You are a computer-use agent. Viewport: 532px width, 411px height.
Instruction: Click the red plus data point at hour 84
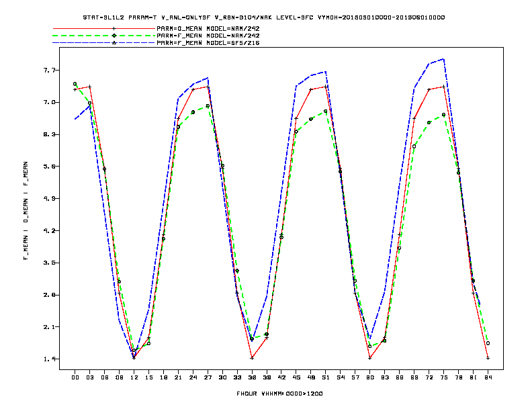pyautogui.click(x=488, y=358)
